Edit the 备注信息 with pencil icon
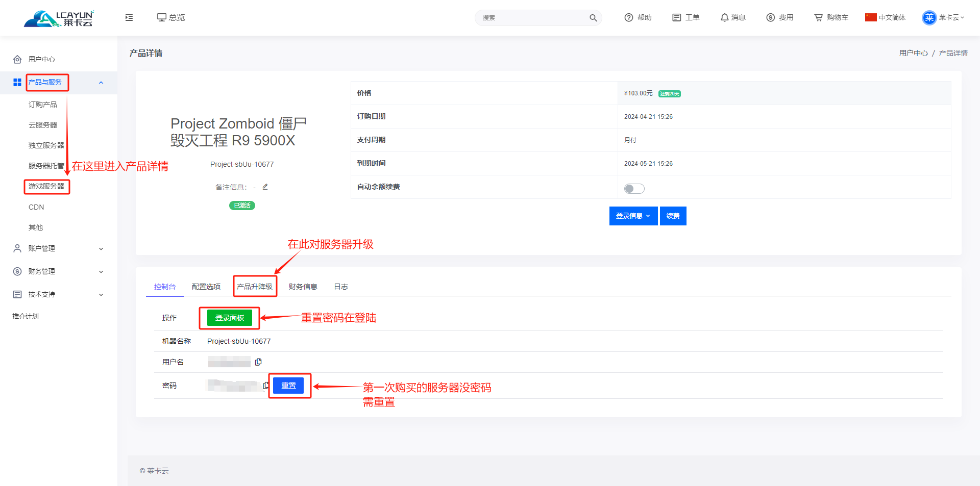The height and width of the screenshot is (486, 980). pos(265,187)
